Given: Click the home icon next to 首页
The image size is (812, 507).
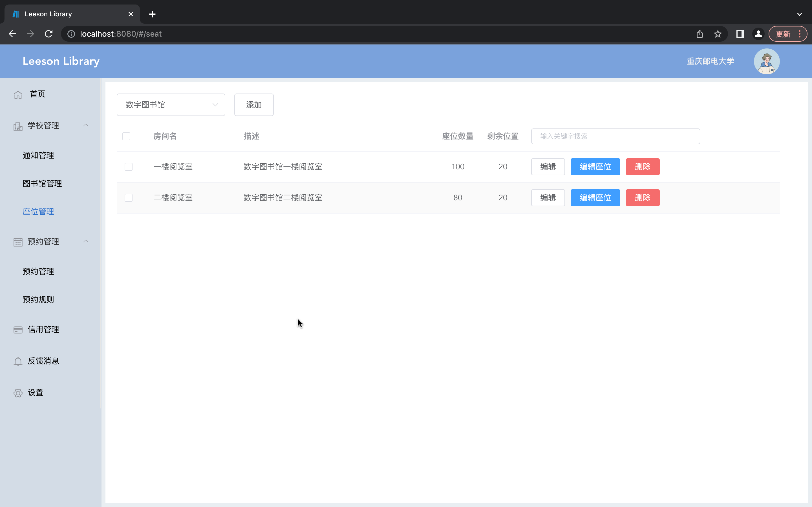Looking at the screenshot, I should (x=18, y=94).
